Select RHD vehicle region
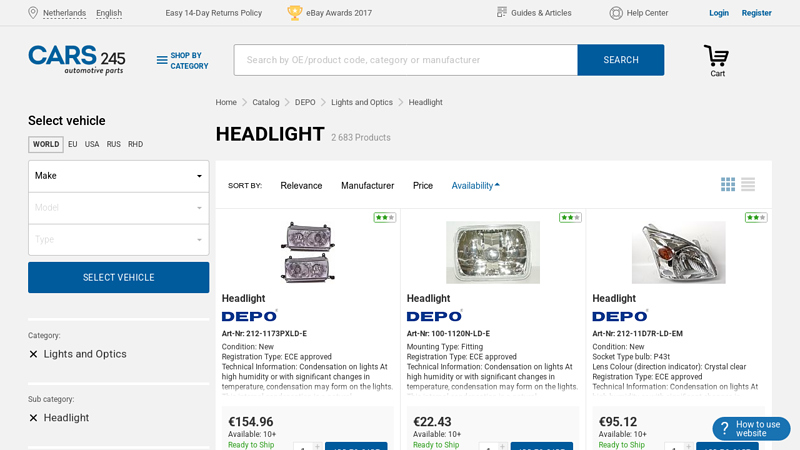This screenshot has width=800, height=450. 135,144
